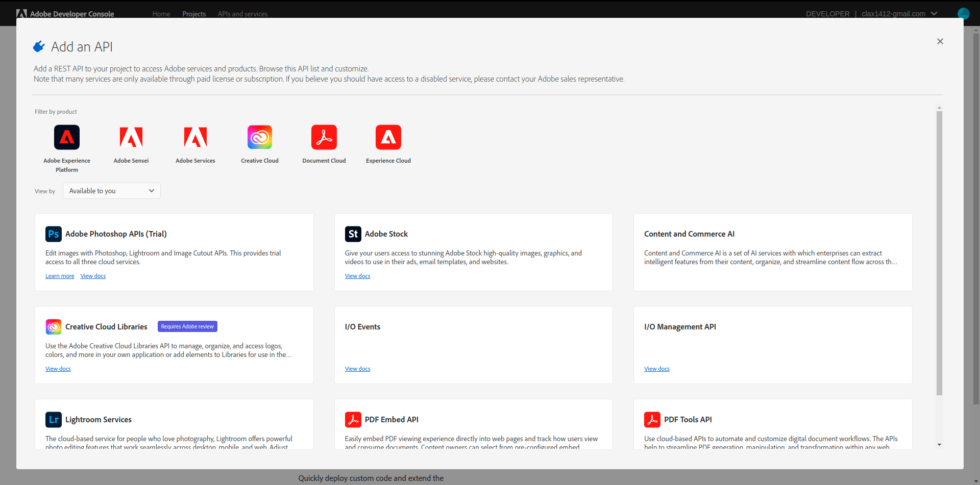Go to Home in top navigation
This screenshot has width=980, height=485.
pos(161,14)
